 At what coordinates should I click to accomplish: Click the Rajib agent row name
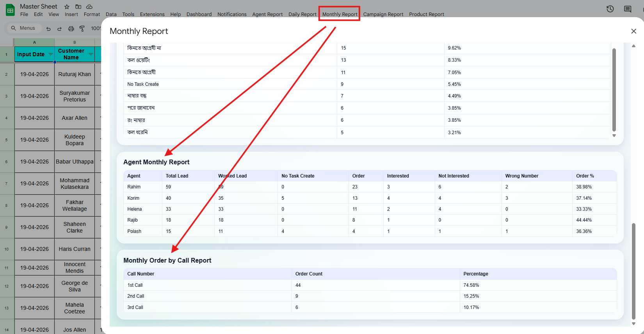133,220
